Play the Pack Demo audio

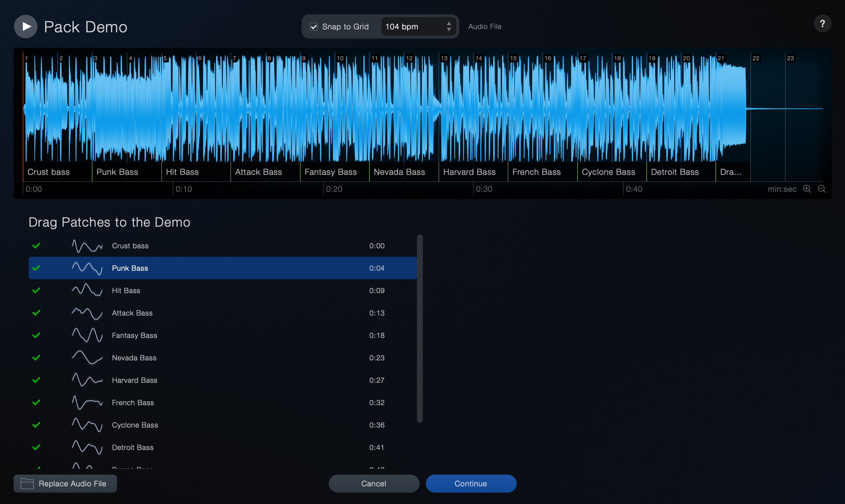(x=26, y=26)
